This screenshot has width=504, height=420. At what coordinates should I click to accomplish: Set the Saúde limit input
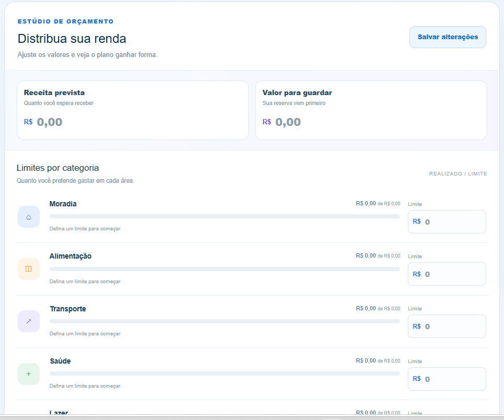tap(447, 379)
